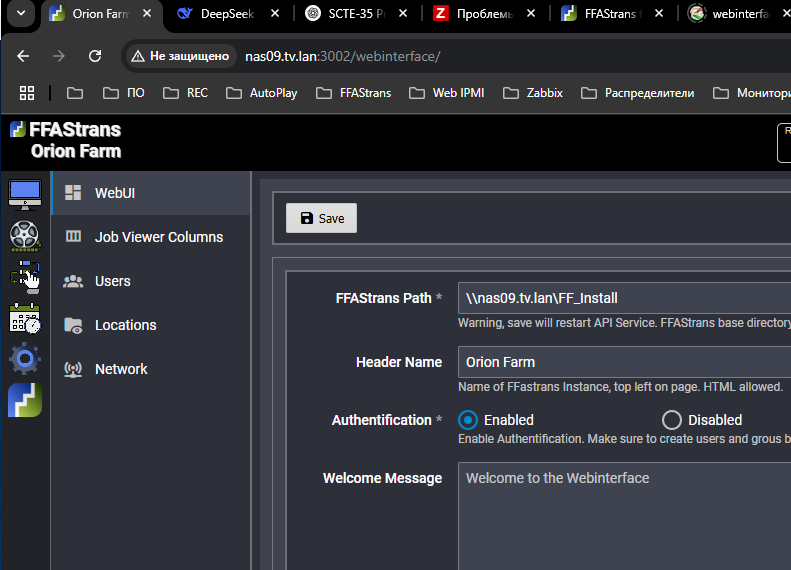The width and height of the screenshot is (791, 570).
Task: Click the forward navigation arrow
Action: point(59,56)
